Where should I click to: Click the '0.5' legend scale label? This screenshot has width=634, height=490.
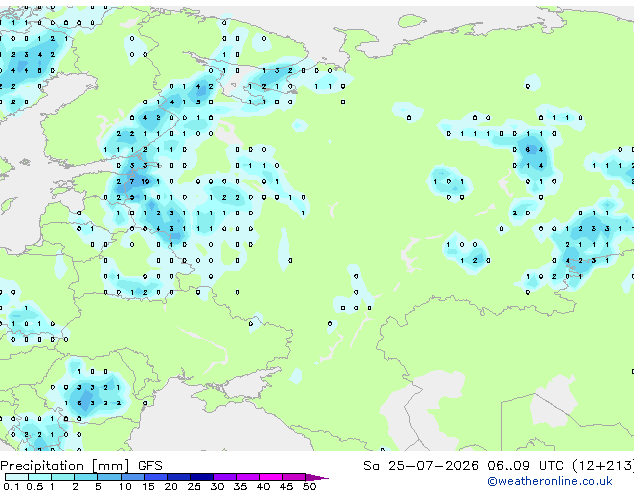tap(34, 486)
